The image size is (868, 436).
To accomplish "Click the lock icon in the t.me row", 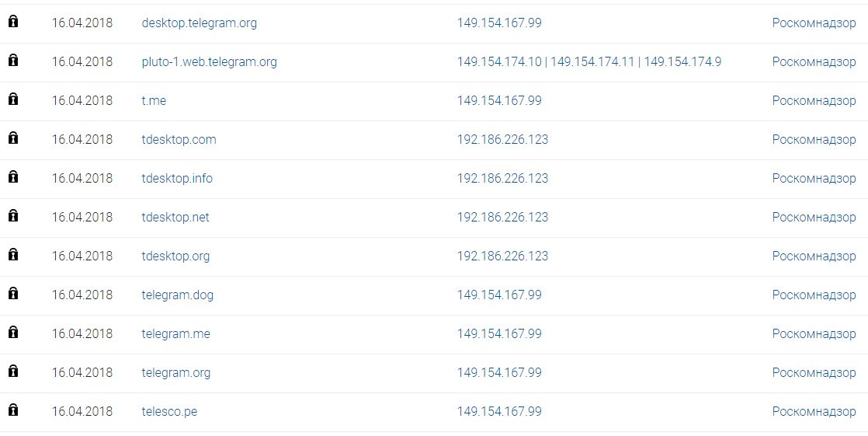I will [x=13, y=99].
